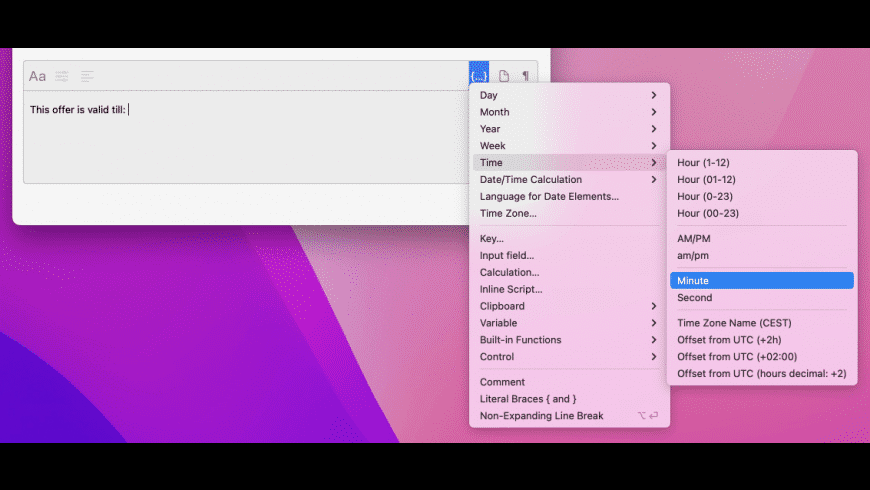Select Input field… menu item
The width and height of the screenshot is (870, 490).
click(569, 256)
